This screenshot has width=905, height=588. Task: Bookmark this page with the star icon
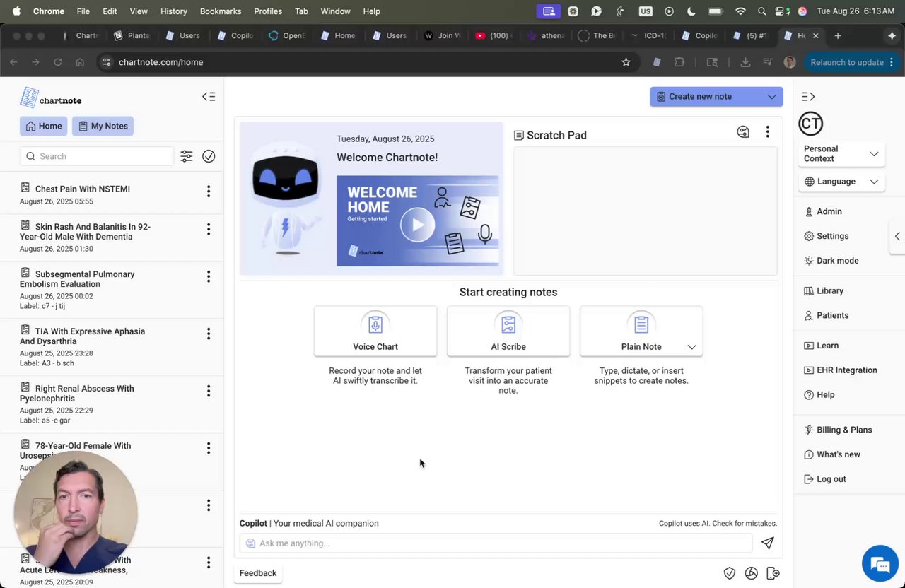[626, 62]
